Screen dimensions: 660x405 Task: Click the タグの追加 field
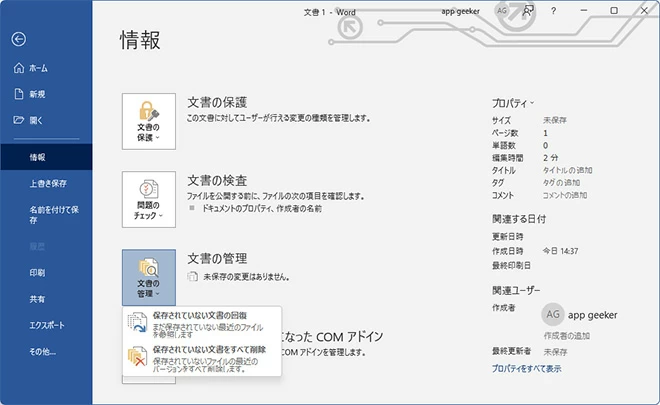coord(561,183)
